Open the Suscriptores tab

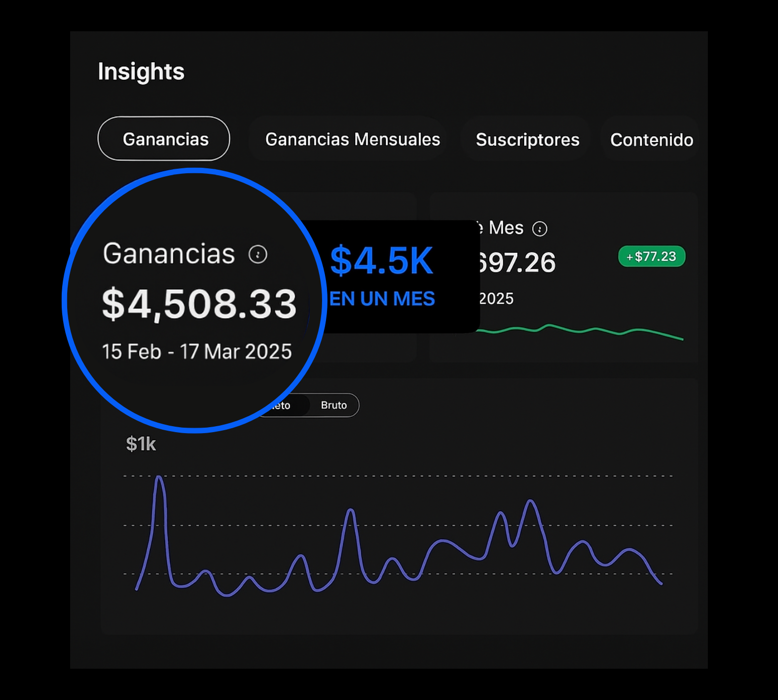pyautogui.click(x=527, y=140)
